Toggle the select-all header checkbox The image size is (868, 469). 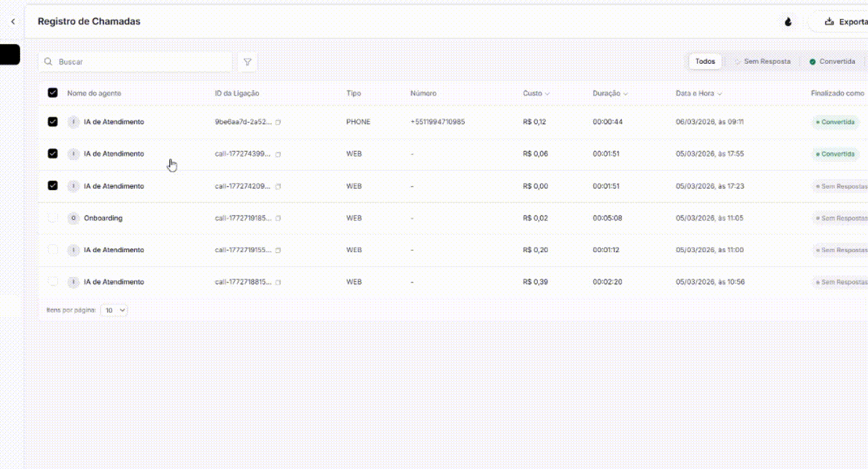click(53, 93)
